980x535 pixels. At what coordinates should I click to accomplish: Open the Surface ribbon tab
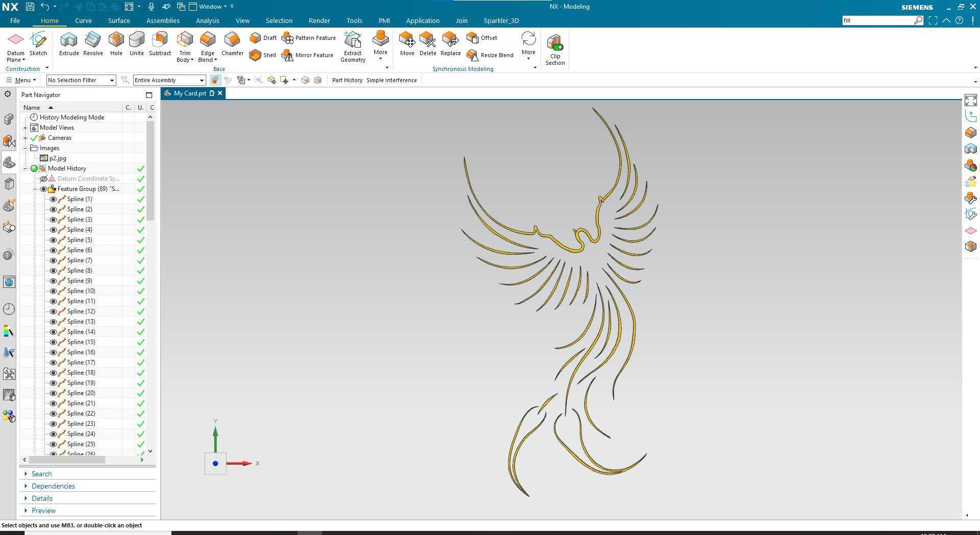pyautogui.click(x=119, y=20)
